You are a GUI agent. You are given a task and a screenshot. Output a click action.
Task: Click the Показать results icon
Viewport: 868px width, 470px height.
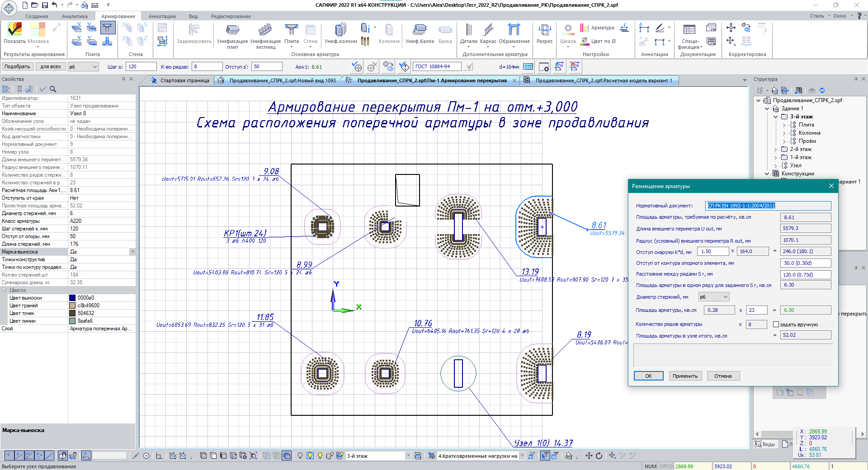coord(15,33)
